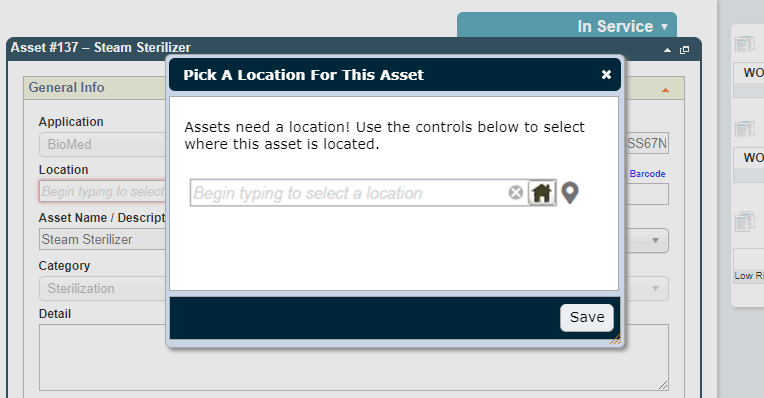Grab the dialog resize handle corner
764x398 pixels.
615,339
